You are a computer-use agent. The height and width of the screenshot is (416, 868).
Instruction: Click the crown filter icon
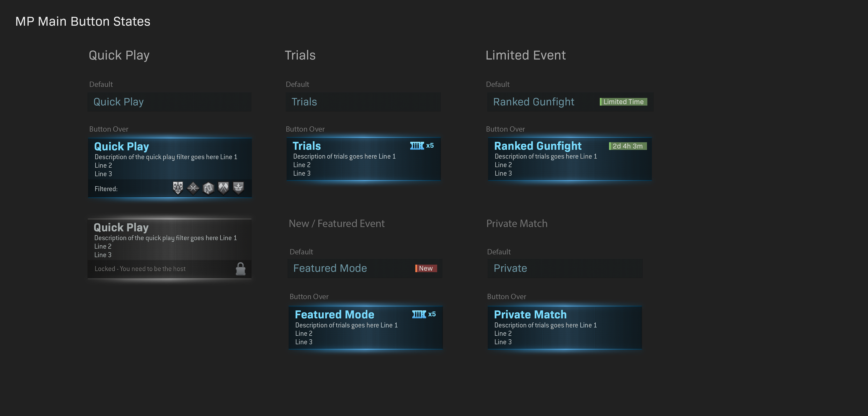238,187
